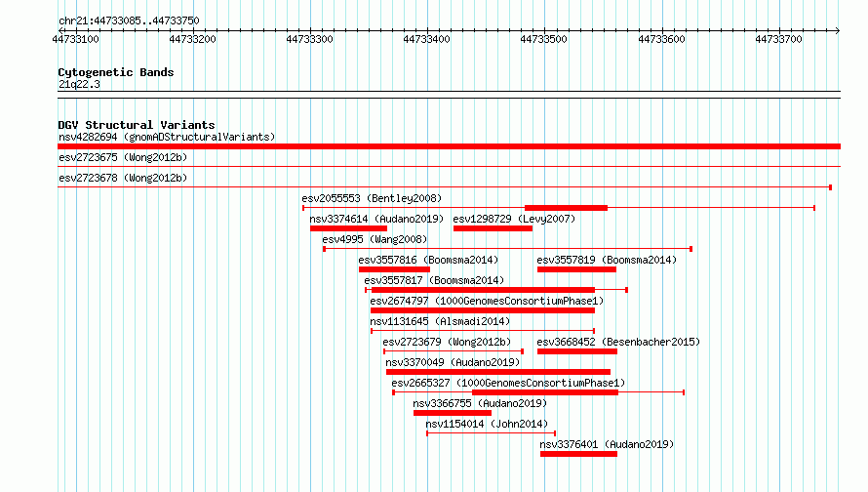The width and height of the screenshot is (868, 492).
Task: Click esv2055553 (Bentley2008) label
Action: tap(372, 198)
